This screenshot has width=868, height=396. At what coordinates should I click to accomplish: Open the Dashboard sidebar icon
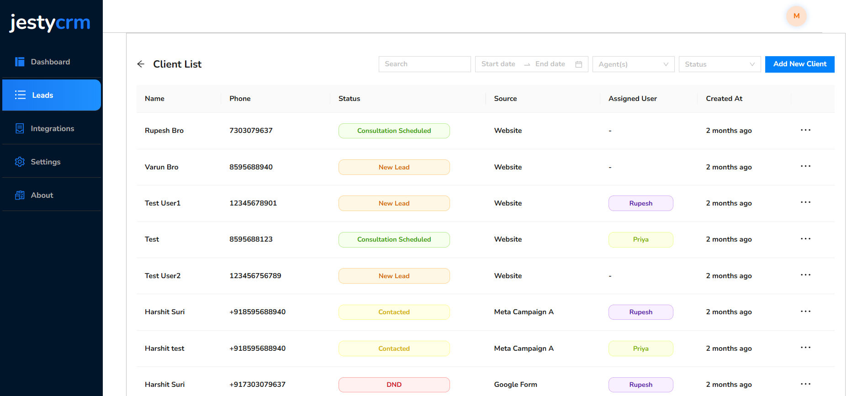coord(20,62)
